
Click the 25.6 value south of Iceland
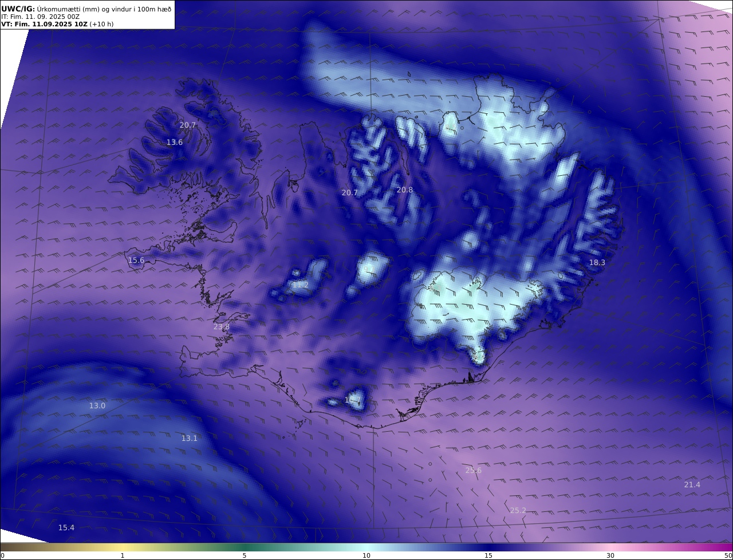tap(474, 471)
